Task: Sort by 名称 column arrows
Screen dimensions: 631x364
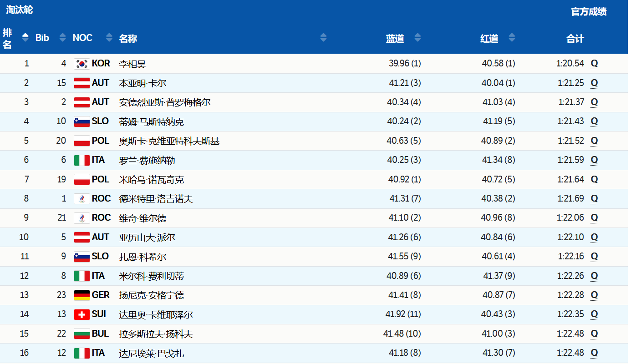Action: (323, 38)
